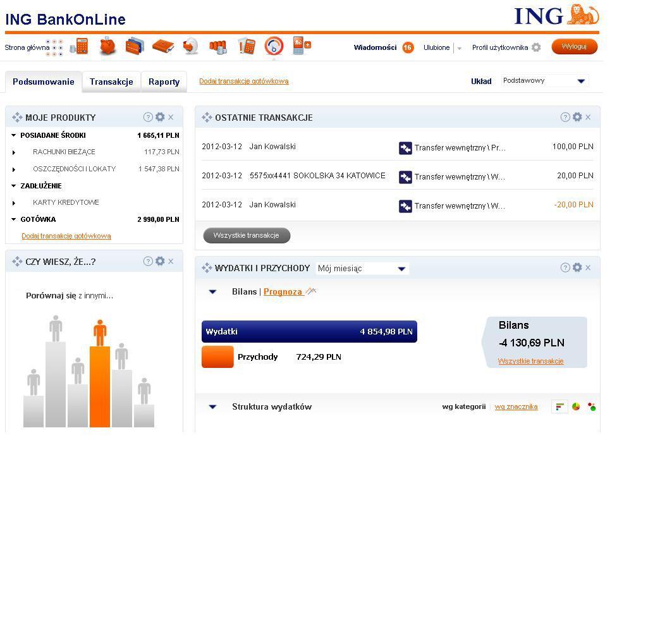
Task: Click the move handle of Ostatnie Transakcje panel
Action: tap(207, 118)
